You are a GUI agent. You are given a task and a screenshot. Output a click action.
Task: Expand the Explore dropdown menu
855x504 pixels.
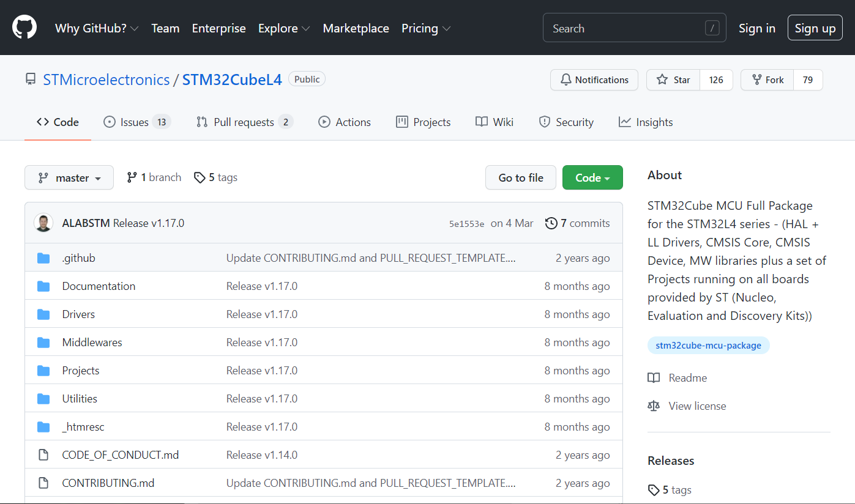click(284, 28)
